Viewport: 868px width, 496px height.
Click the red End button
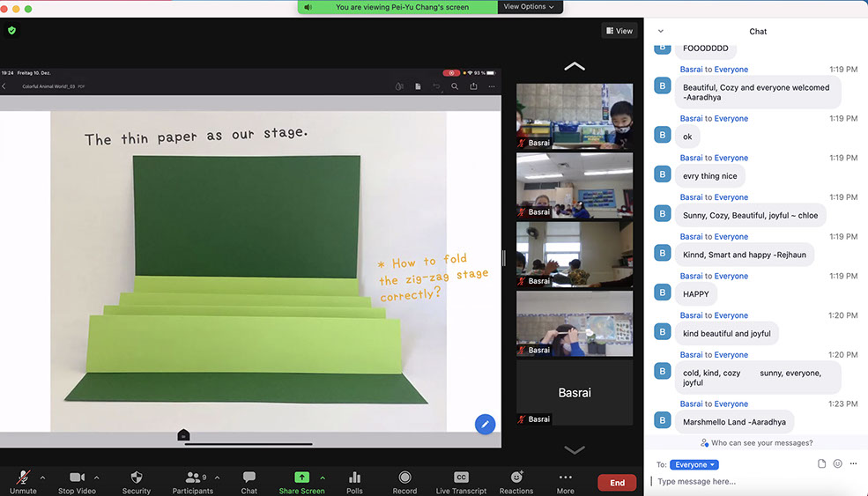click(617, 482)
